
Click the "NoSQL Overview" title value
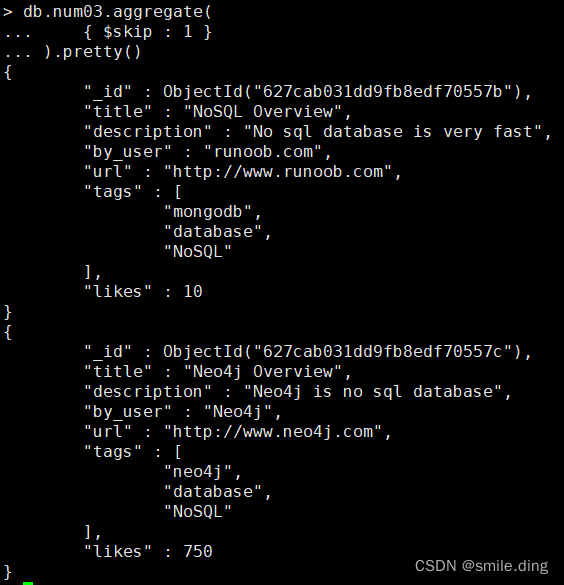263,112
